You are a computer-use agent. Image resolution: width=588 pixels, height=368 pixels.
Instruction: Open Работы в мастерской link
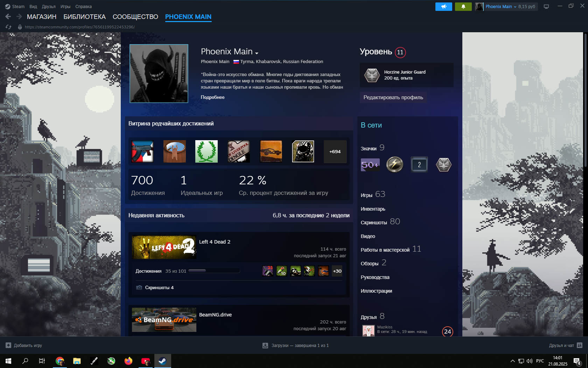[x=391, y=249]
